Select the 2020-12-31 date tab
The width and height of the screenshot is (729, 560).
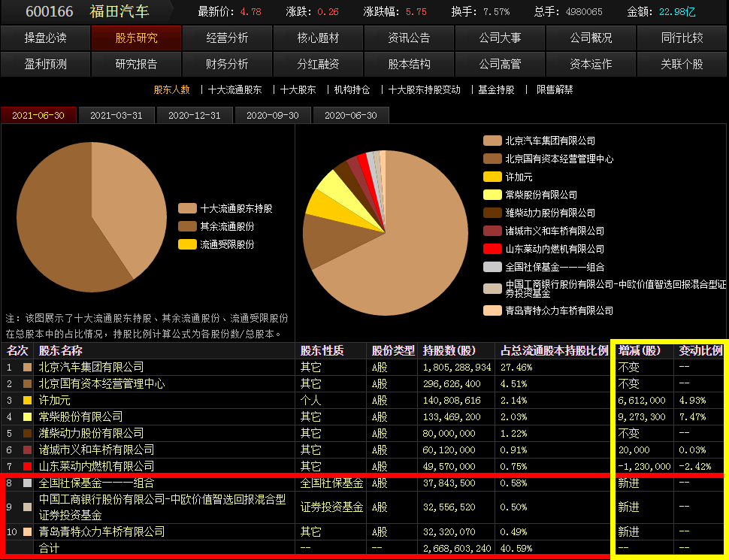(195, 115)
